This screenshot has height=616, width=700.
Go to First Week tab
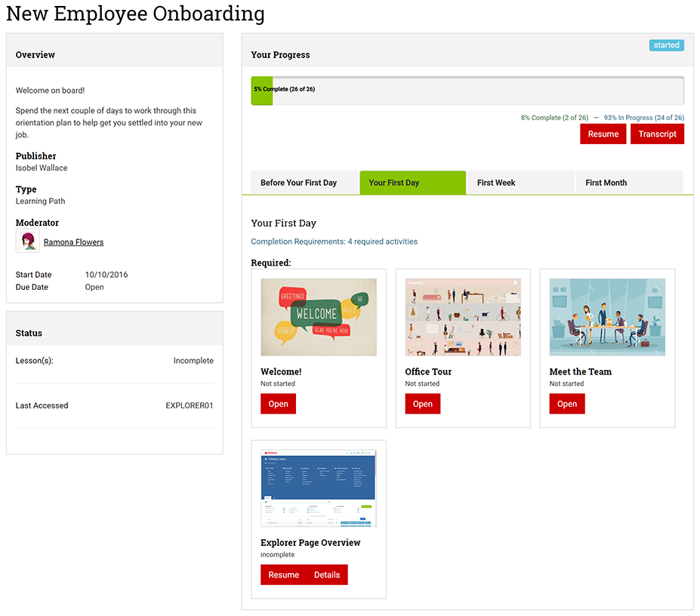pos(496,183)
